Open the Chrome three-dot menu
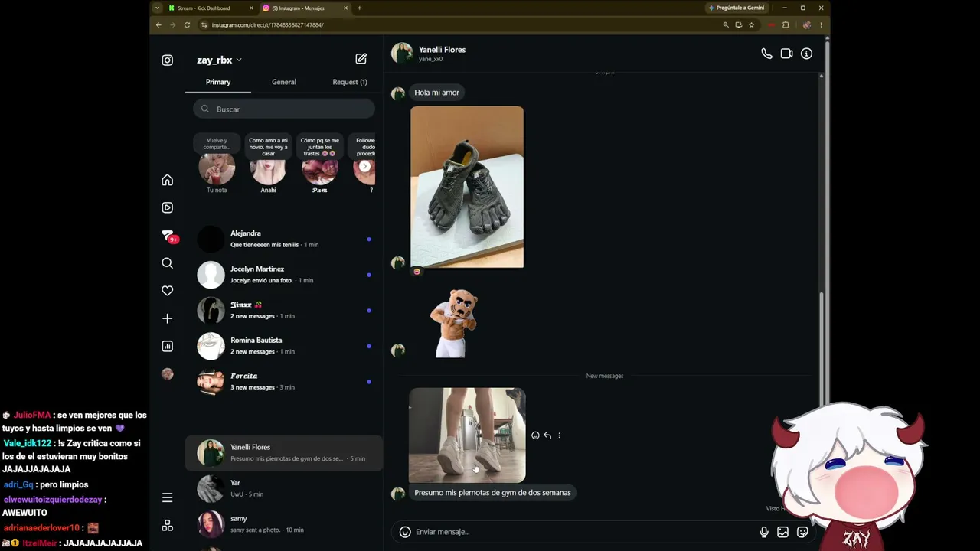 pos(821,25)
